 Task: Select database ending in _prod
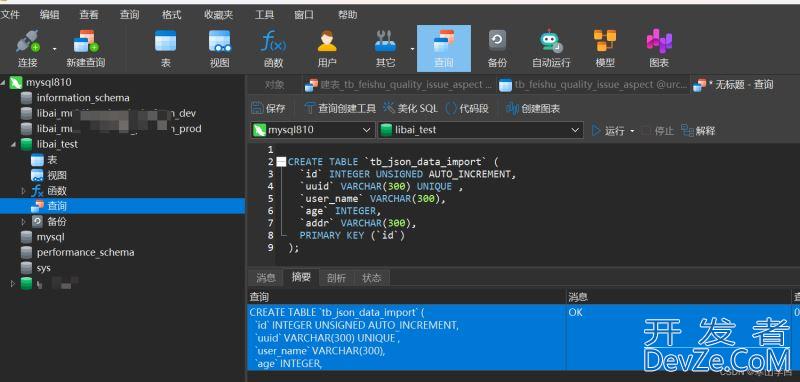(119, 129)
